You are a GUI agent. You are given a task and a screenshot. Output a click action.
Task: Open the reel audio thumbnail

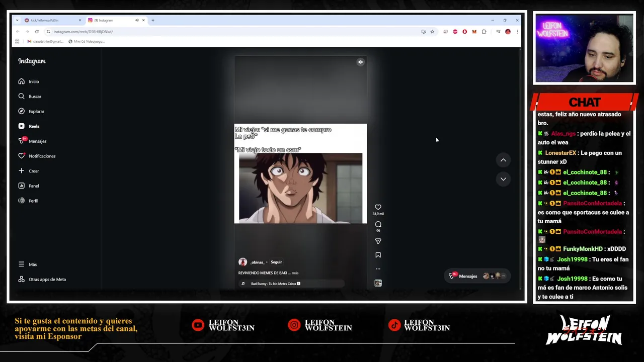(378, 283)
